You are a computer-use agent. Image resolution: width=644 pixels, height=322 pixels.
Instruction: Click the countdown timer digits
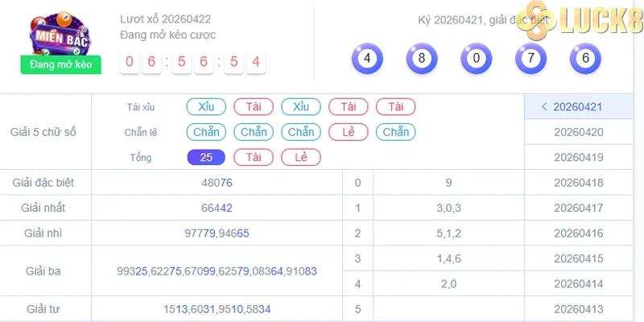pyautogui.click(x=192, y=62)
